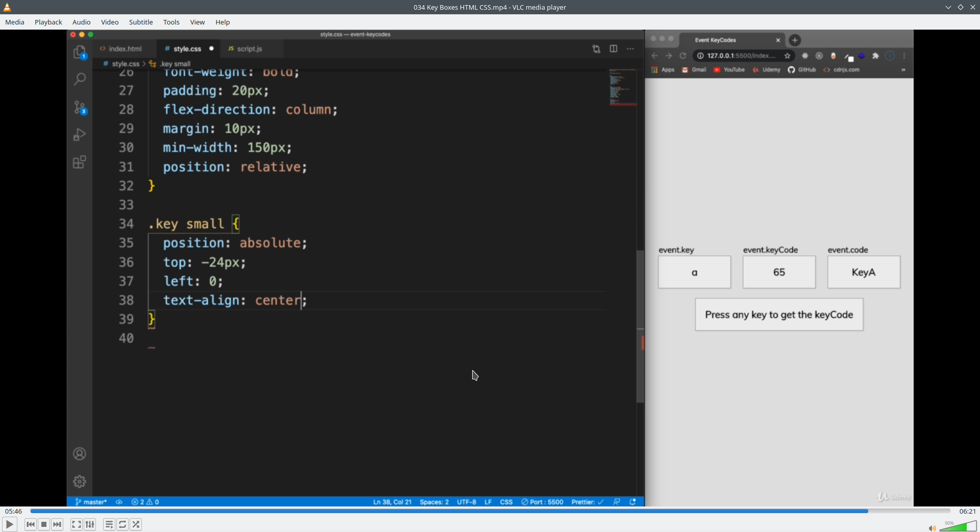Click the volume slider bar
This screenshot has height=532, width=980.
[958, 526]
